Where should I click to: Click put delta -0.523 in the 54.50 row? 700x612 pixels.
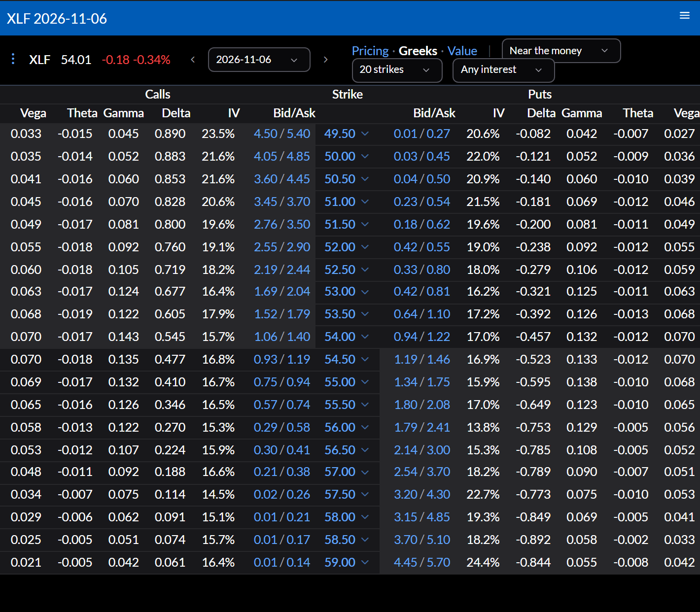click(533, 359)
